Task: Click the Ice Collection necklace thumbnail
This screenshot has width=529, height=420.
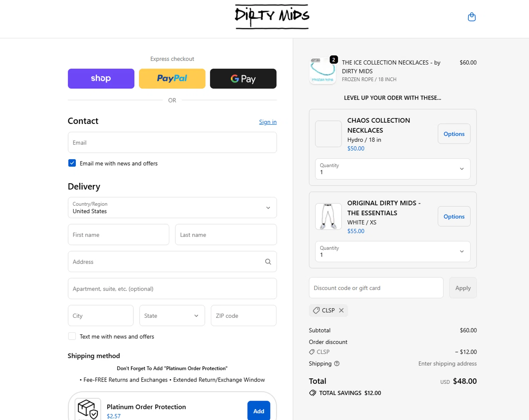Action: (322, 71)
